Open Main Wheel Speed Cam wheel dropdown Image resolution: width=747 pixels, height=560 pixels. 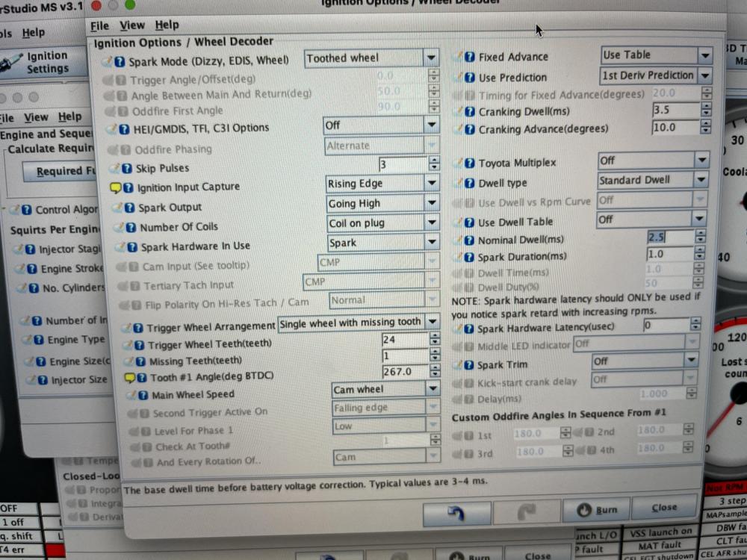(385, 390)
